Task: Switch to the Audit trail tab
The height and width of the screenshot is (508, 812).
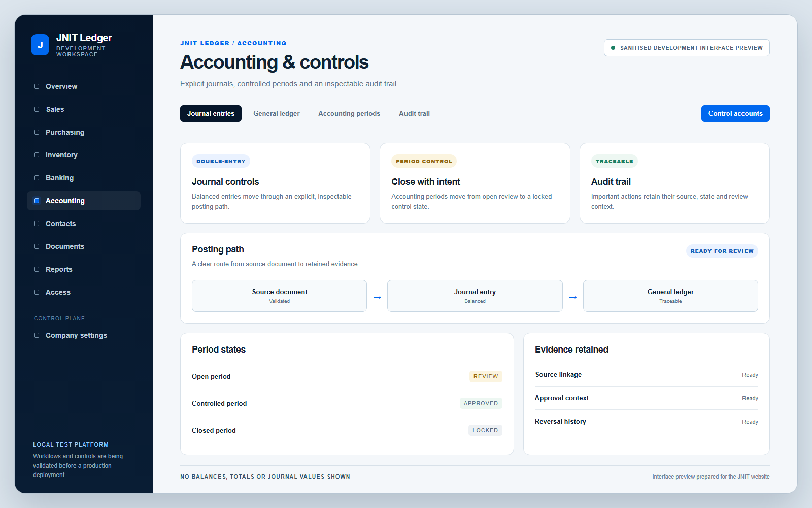Action: [414, 113]
